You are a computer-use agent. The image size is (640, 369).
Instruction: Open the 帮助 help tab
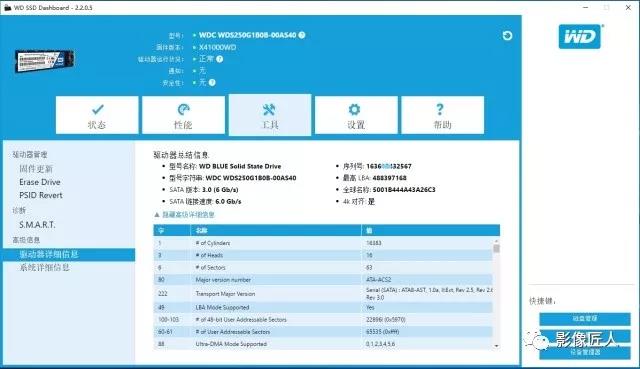click(x=442, y=115)
